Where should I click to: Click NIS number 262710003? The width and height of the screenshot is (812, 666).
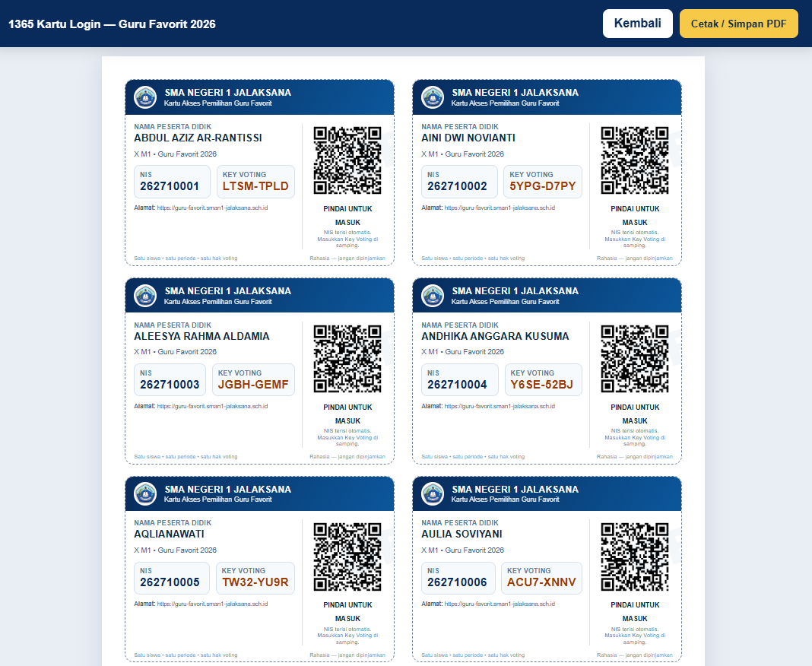tap(170, 385)
